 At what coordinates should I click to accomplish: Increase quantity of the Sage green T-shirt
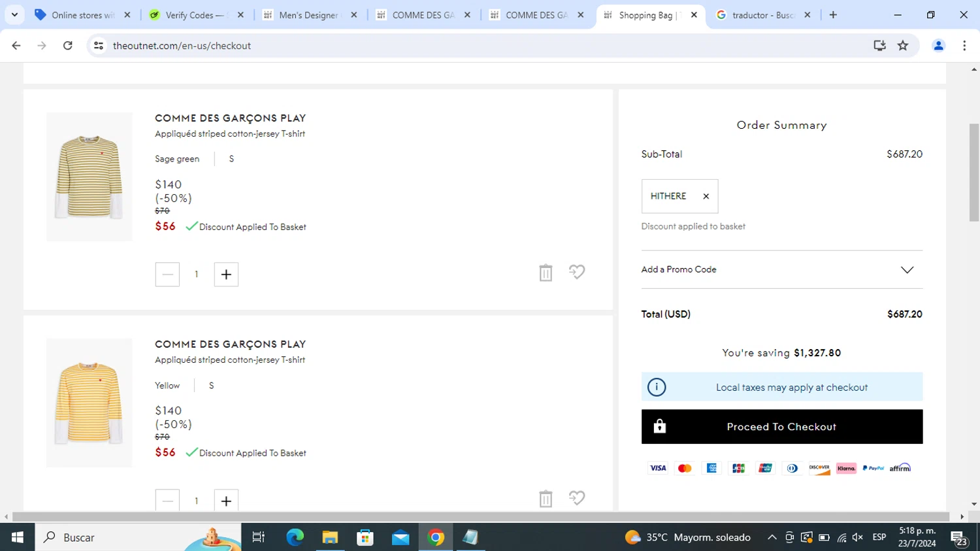226,275
